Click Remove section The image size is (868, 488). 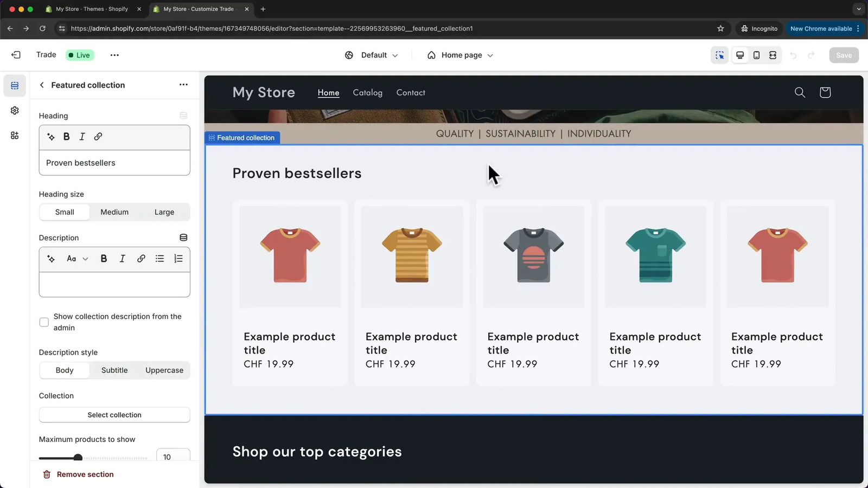click(78, 474)
